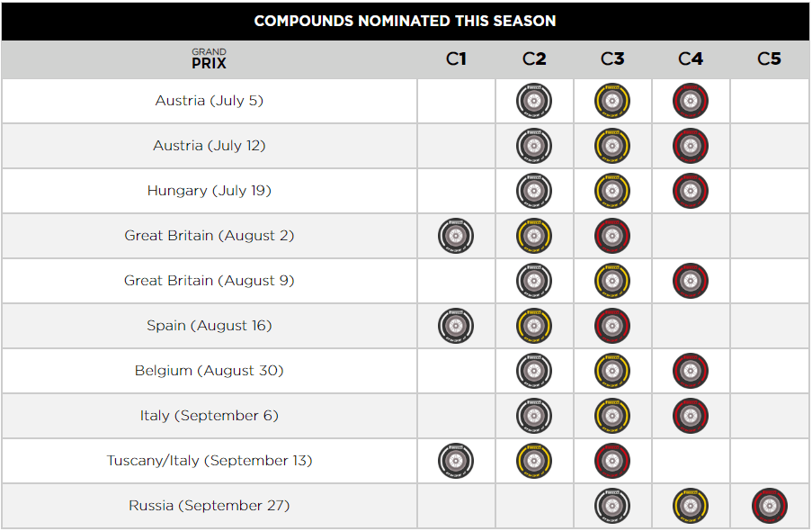
Task: Select the white C2 tyre for Great Britain August 9
Action: 534,281
